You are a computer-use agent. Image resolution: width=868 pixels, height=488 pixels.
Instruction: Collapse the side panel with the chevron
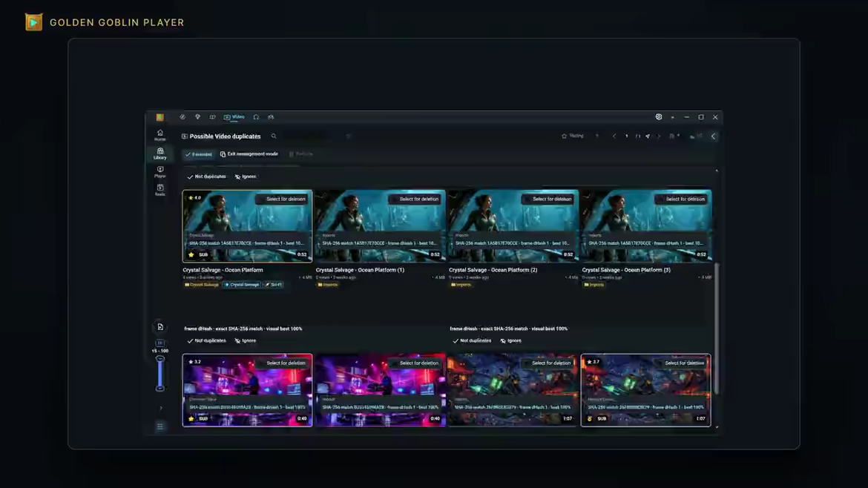(x=714, y=136)
